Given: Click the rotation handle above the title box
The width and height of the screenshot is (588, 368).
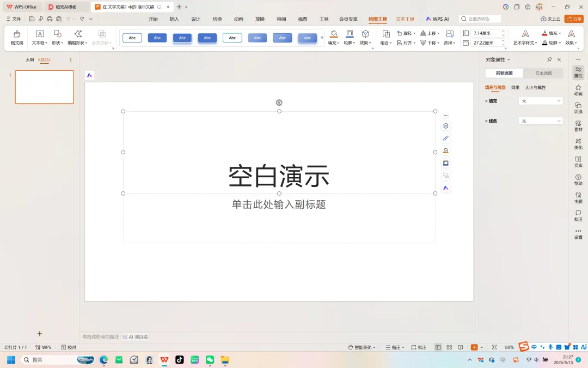Looking at the screenshot, I should click(x=279, y=102).
